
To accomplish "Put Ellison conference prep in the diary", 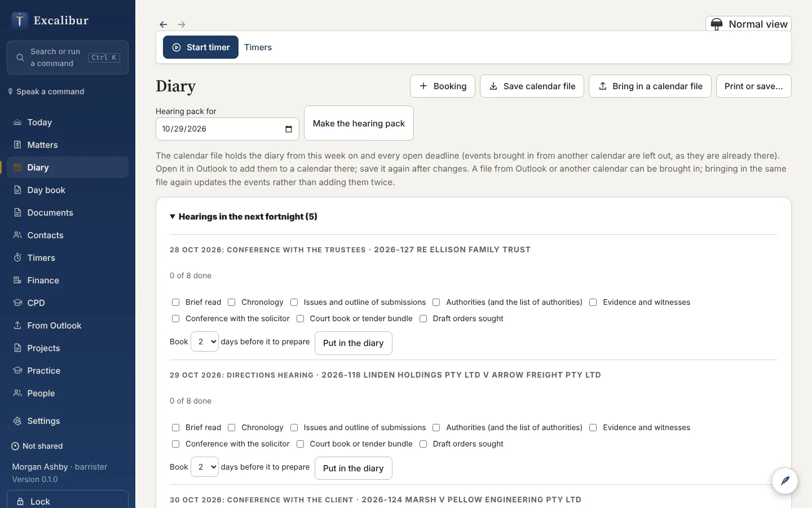I will pos(353,343).
